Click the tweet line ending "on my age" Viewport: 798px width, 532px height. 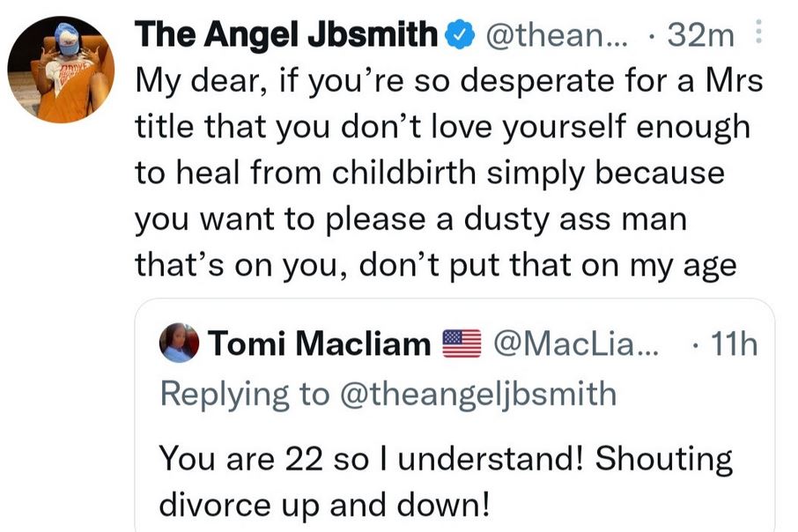(435, 263)
